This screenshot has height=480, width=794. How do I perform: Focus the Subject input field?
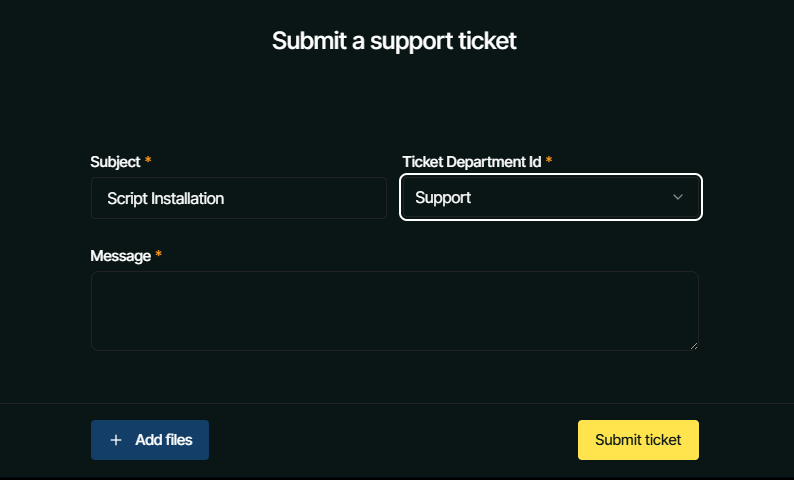[300, 198]
